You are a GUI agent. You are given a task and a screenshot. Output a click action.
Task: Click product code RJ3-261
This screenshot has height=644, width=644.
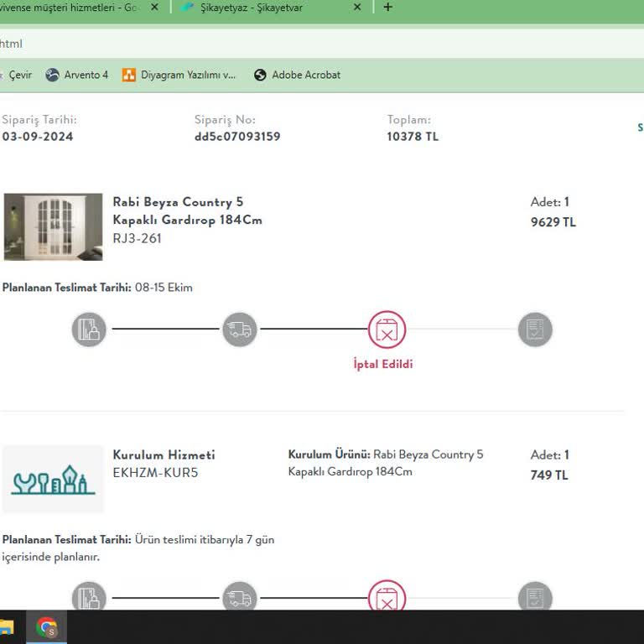137,238
